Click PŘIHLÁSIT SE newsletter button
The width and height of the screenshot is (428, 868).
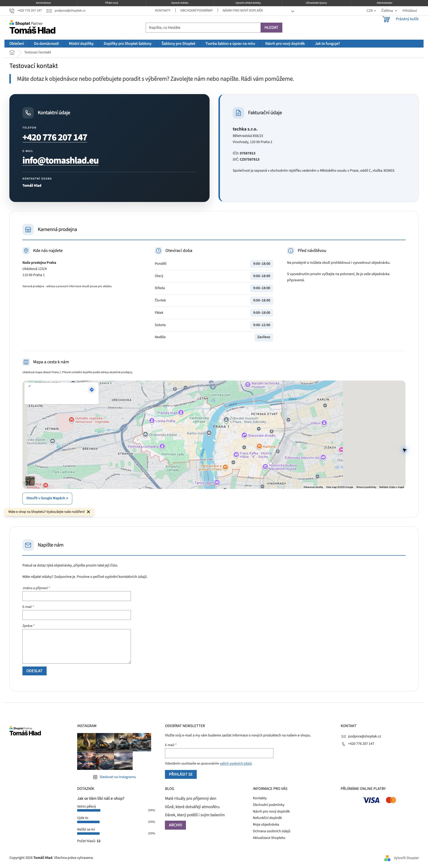(181, 774)
